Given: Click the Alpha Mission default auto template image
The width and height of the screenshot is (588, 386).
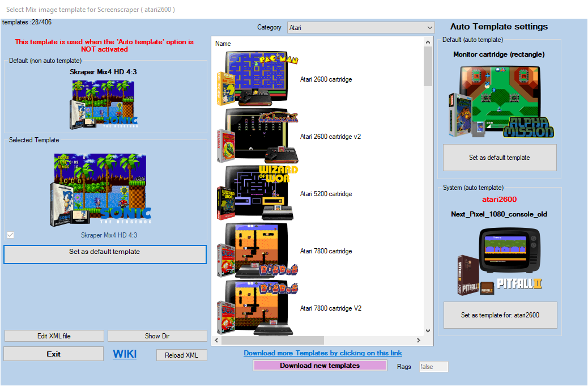Looking at the screenshot, I should [500, 101].
